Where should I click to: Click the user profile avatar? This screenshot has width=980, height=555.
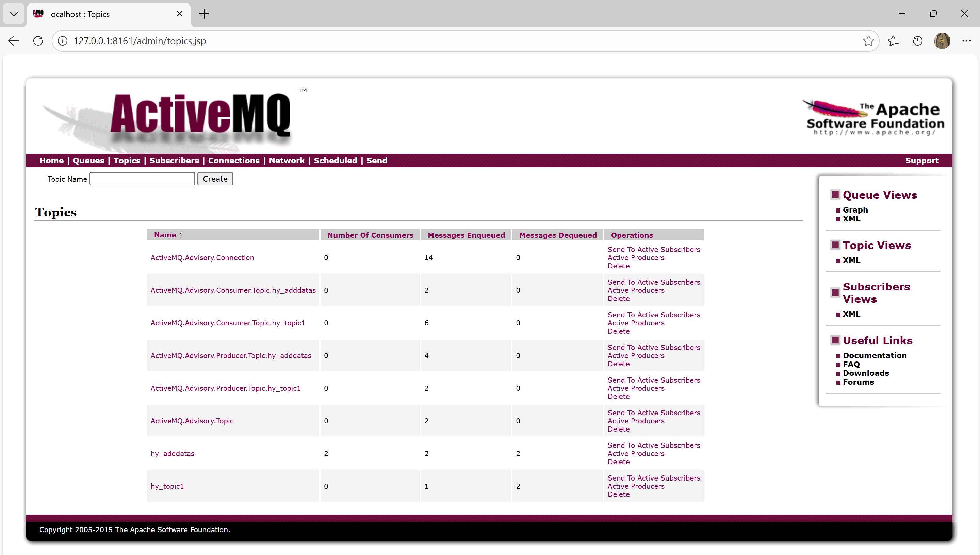942,41
